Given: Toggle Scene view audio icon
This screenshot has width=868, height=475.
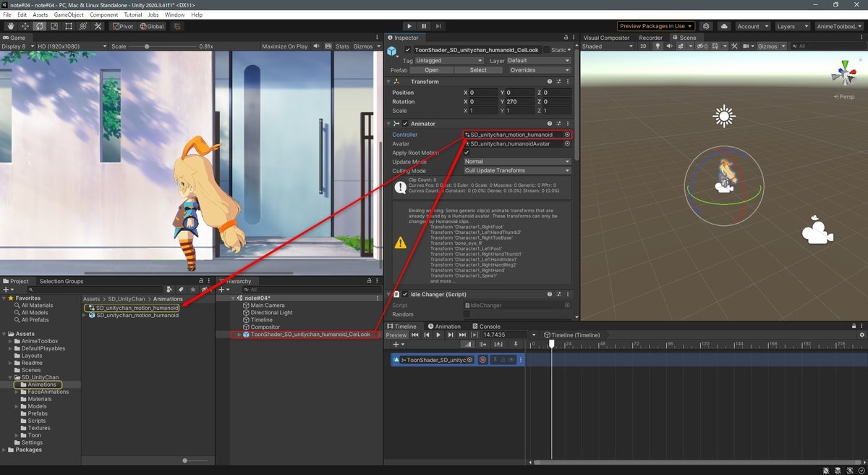Looking at the screenshot, I should coord(669,46).
